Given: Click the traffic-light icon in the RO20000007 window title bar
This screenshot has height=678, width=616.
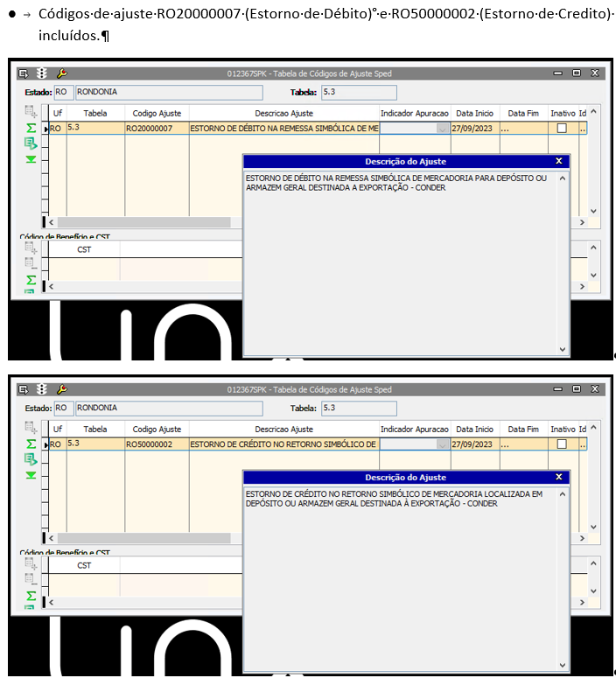Looking at the screenshot, I should coord(41,73).
